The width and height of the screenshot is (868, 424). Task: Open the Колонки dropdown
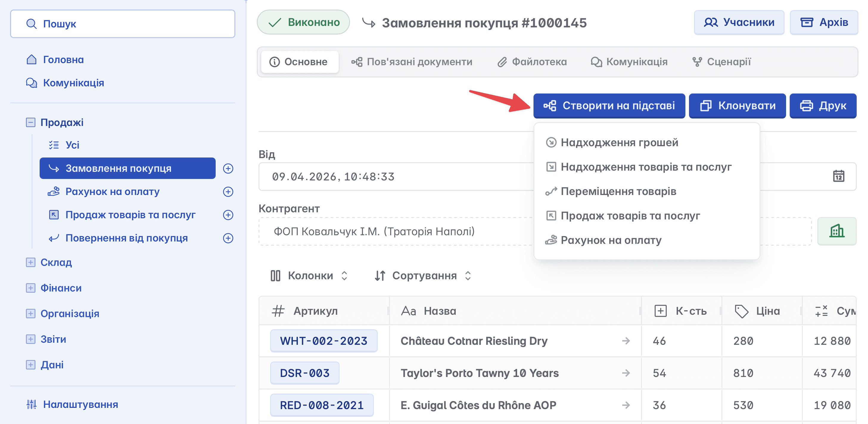click(x=309, y=275)
